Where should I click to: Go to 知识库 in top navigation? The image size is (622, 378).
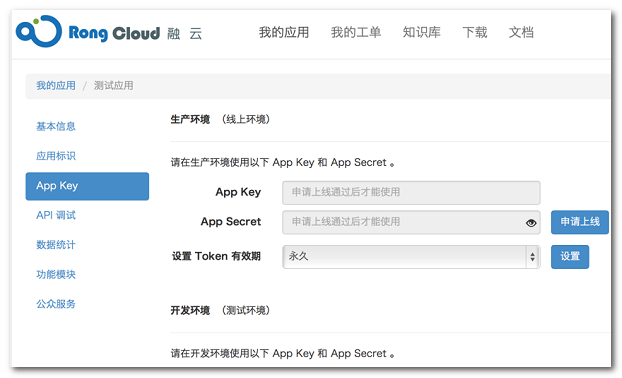[421, 32]
